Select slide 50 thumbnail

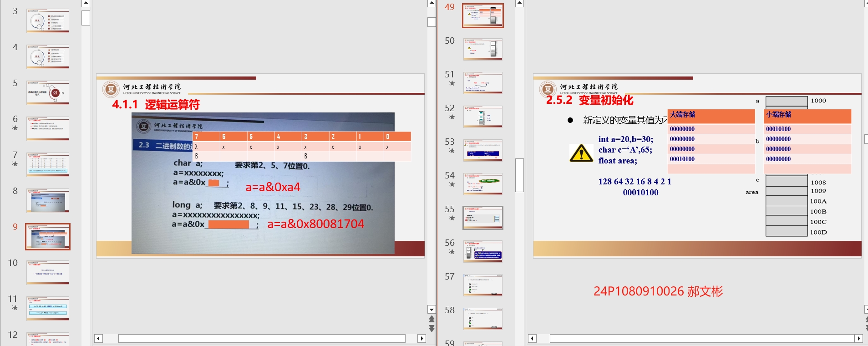tap(483, 49)
